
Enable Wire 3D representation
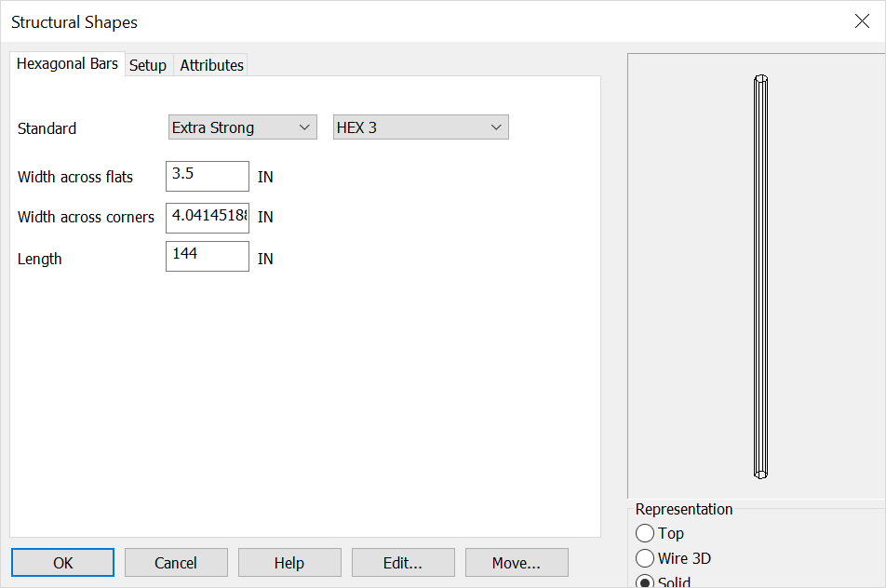[x=645, y=558]
